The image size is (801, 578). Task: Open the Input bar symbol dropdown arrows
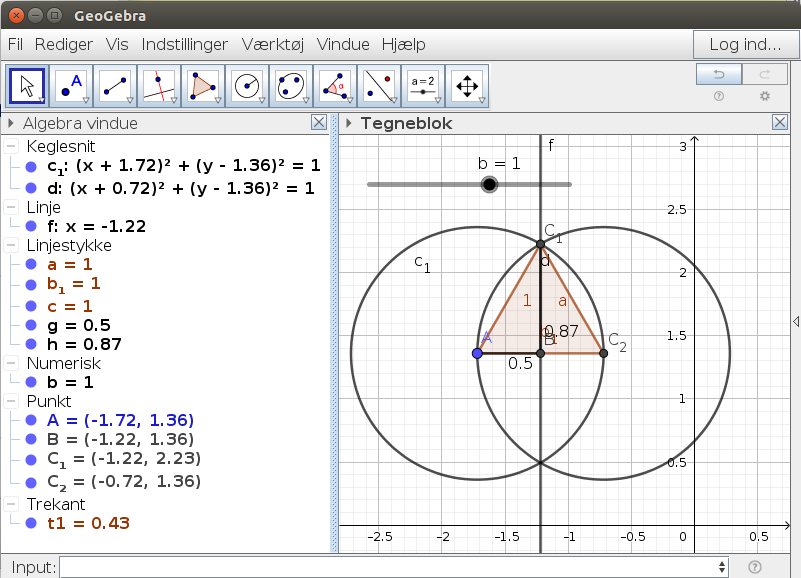pyautogui.click(x=721, y=567)
